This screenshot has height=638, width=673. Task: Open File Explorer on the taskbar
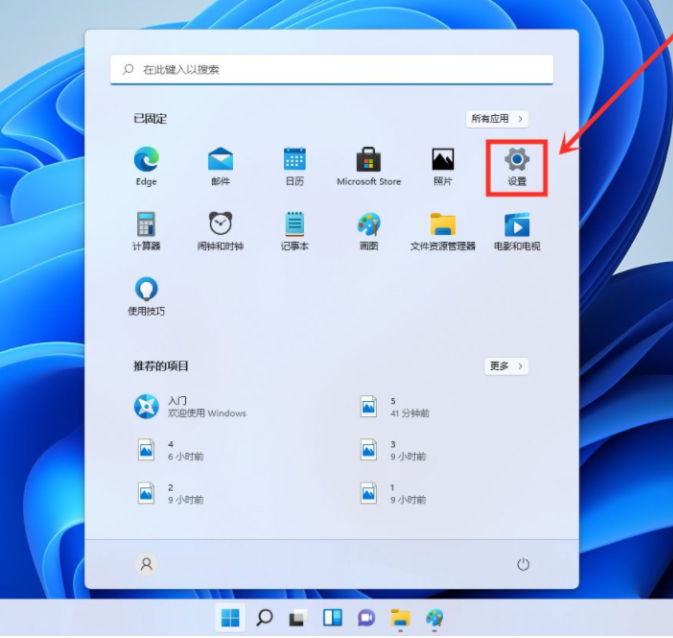(400, 618)
